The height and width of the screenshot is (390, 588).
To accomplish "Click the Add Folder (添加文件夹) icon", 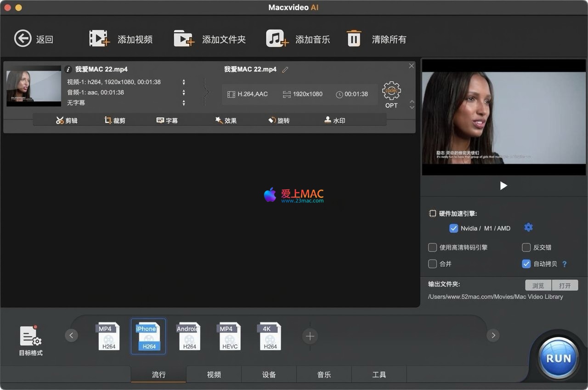I will [x=184, y=39].
